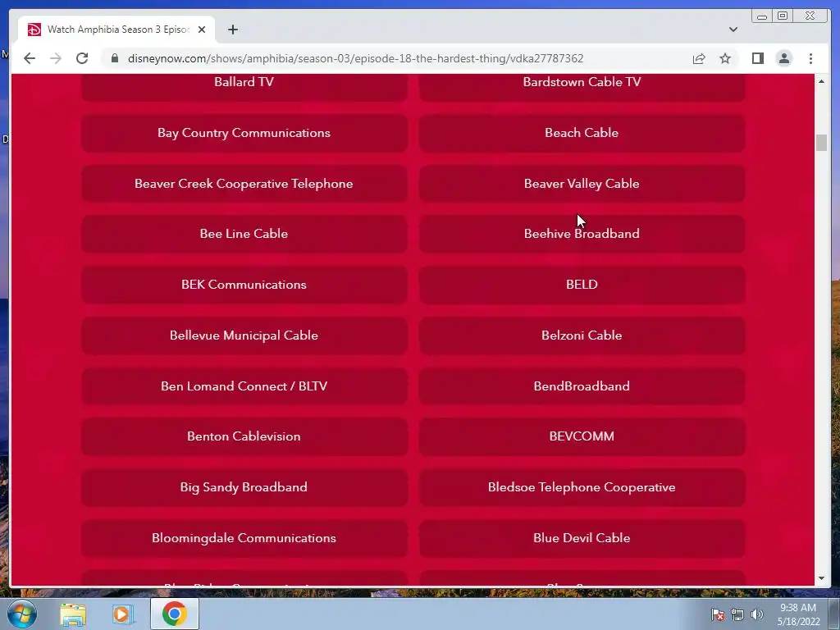Click the page scrollbar up arrow
The image size is (840, 630).
tap(821, 81)
